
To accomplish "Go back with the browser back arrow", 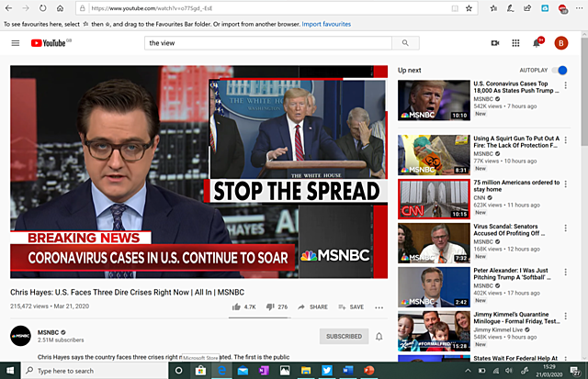I will [x=8, y=8].
